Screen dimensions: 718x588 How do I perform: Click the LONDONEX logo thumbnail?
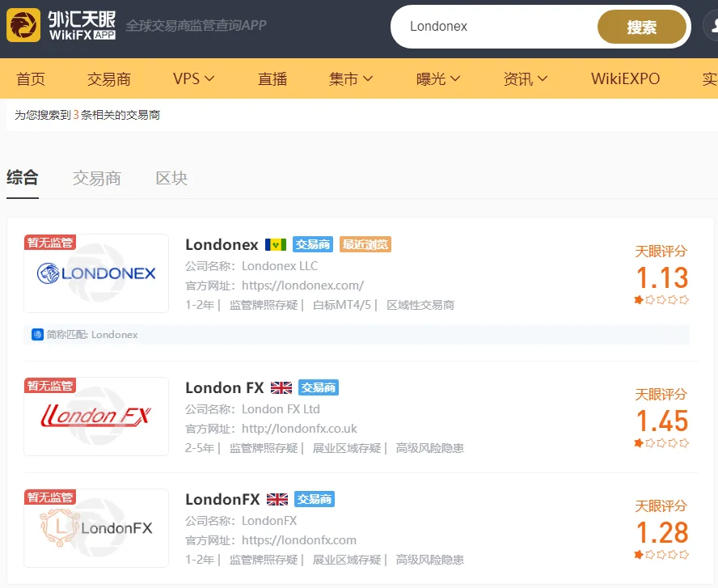(x=96, y=273)
